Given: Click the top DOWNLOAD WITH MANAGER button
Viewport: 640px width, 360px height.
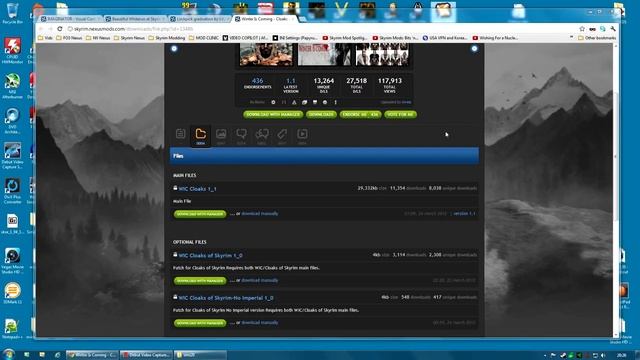Looking at the screenshot, I should (x=273, y=115).
